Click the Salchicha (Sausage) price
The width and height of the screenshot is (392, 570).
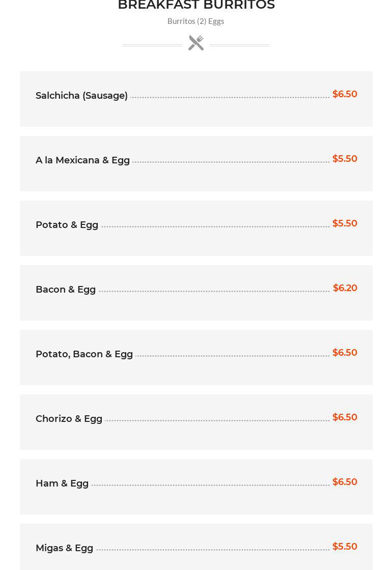(x=345, y=94)
